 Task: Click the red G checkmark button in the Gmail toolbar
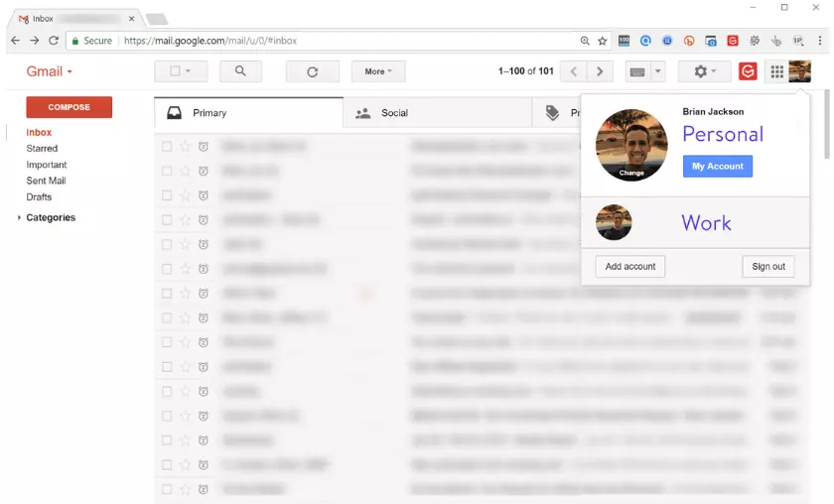pos(748,71)
